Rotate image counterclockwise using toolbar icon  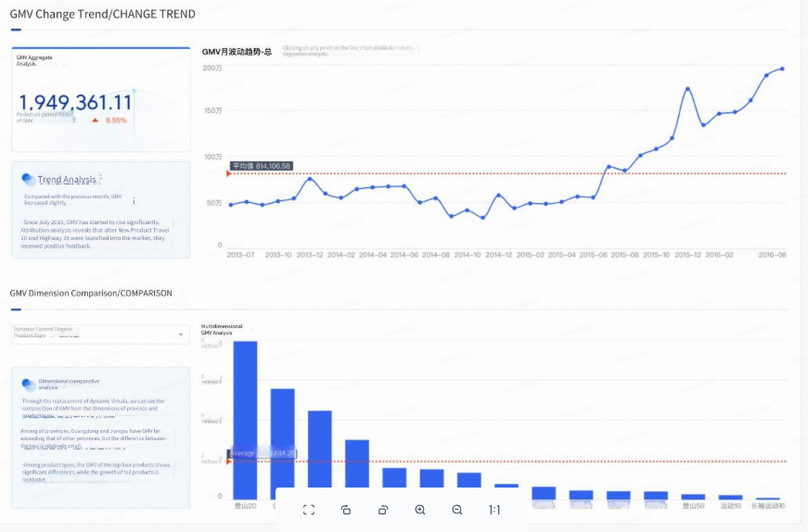tap(346, 510)
